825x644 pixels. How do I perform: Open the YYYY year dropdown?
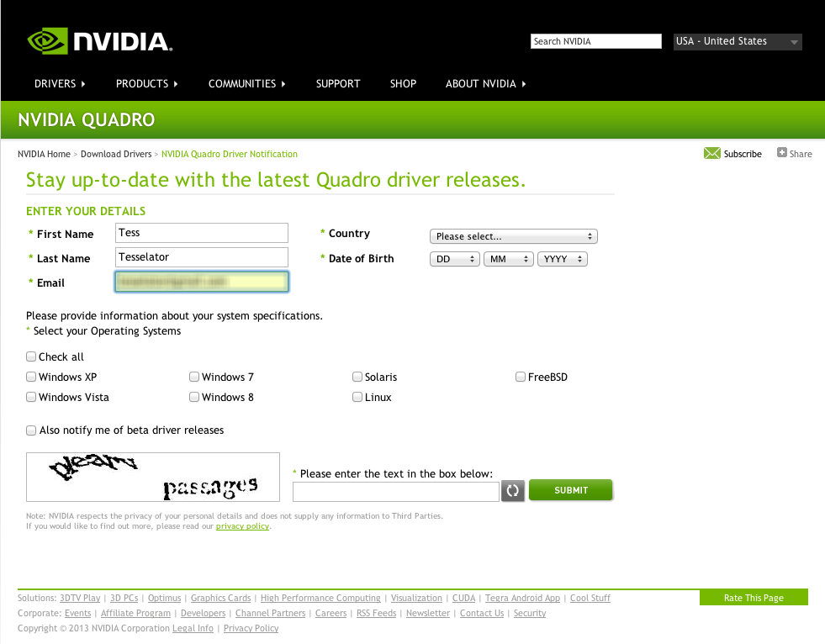(x=562, y=259)
